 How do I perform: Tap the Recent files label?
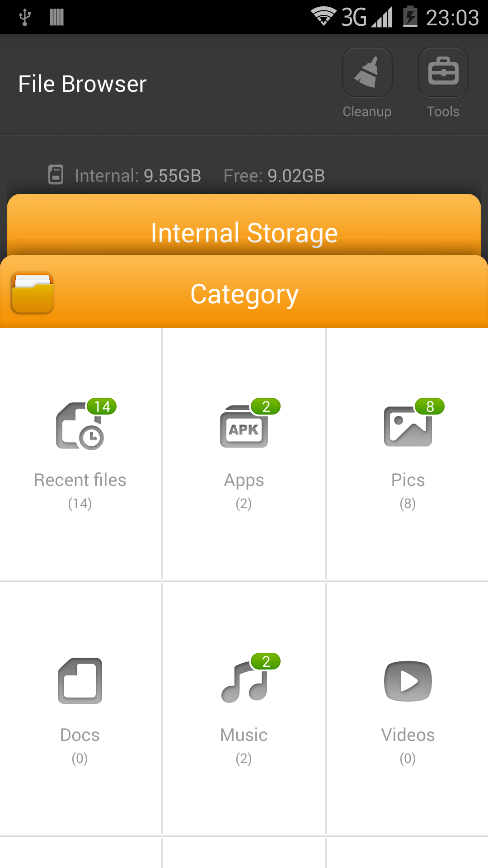pos(80,480)
